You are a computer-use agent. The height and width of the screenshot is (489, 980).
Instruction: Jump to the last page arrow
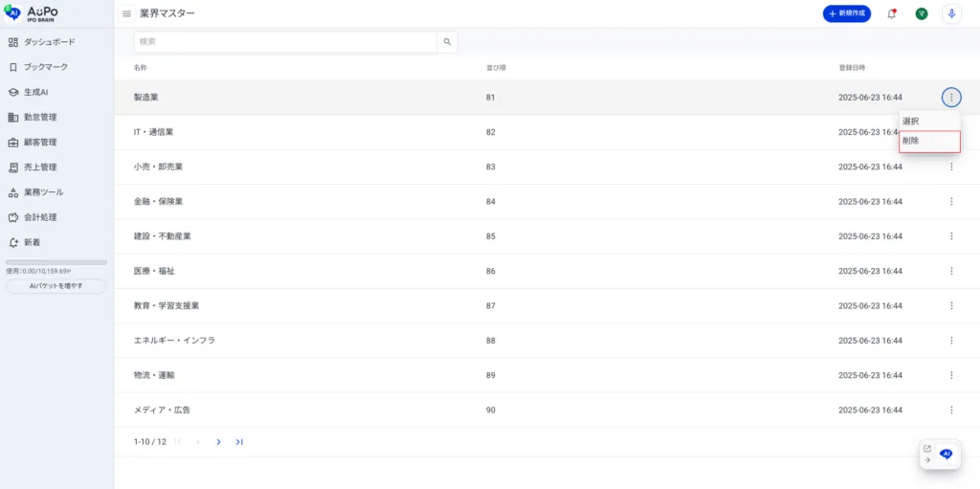point(238,441)
